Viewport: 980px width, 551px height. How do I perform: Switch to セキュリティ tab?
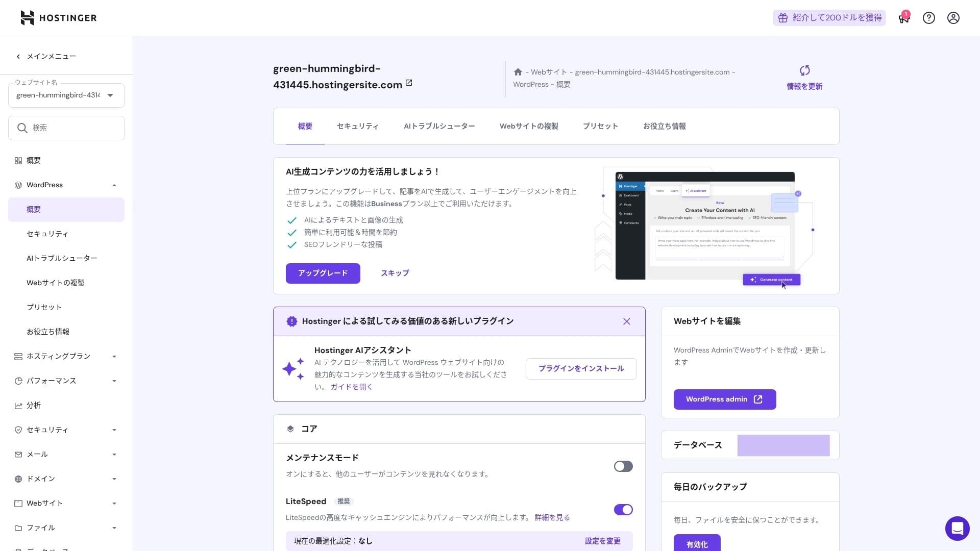(358, 126)
